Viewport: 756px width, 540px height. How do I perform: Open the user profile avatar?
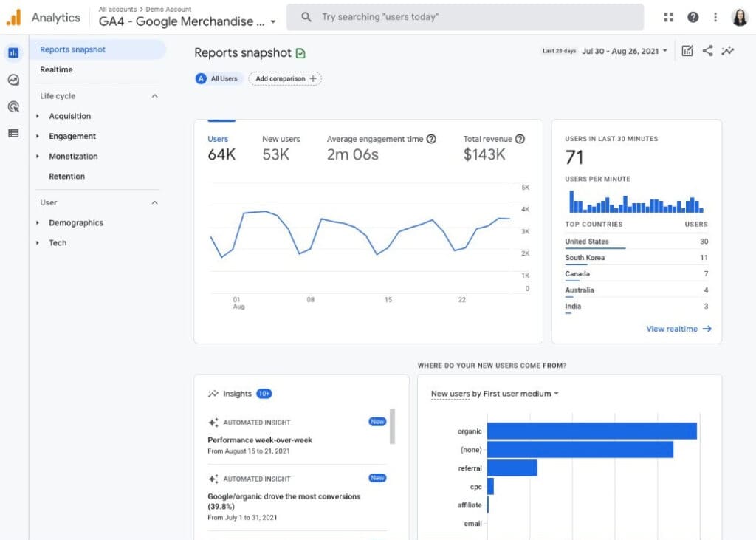[740, 17]
